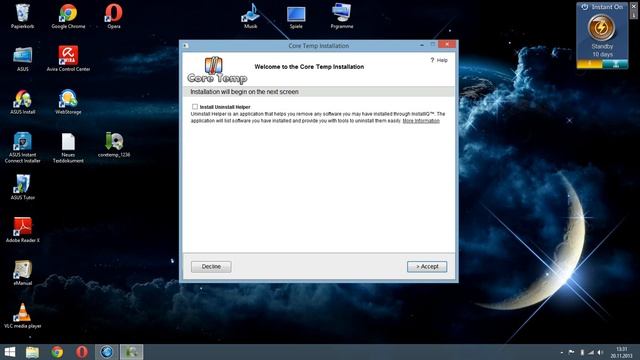Screen dimensions: 640x360
Task: Click the Core Temp Installation title bar icon
Action: pos(186,46)
